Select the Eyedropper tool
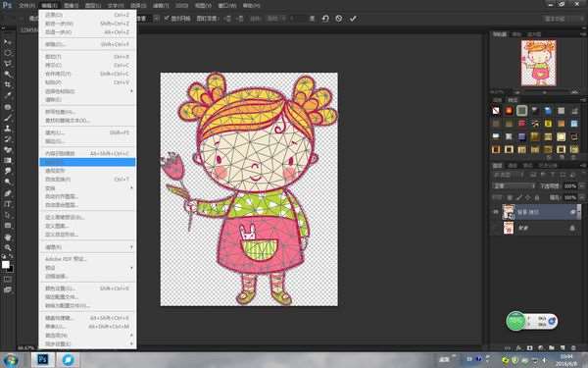The height and width of the screenshot is (368, 588). [8, 95]
